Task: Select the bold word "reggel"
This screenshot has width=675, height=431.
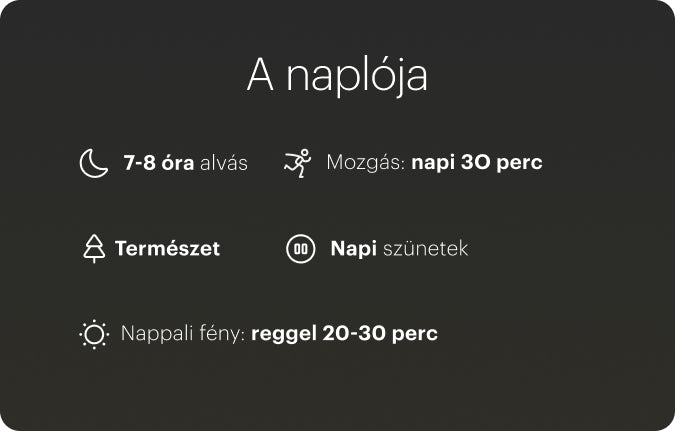Action: (284, 335)
